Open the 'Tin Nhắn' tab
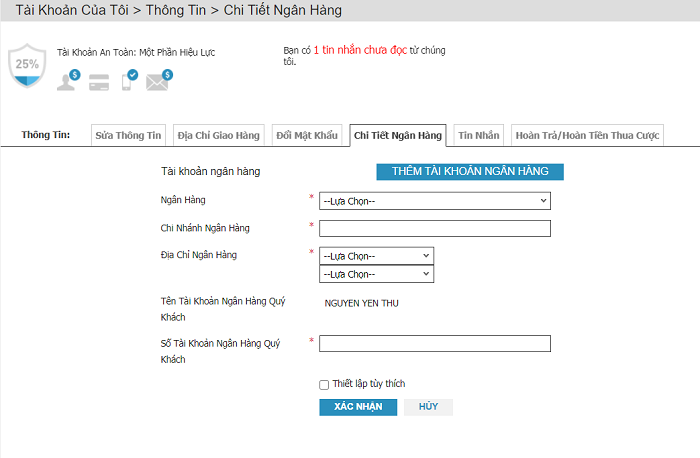Viewport: 700px width, 458px height. pos(478,135)
